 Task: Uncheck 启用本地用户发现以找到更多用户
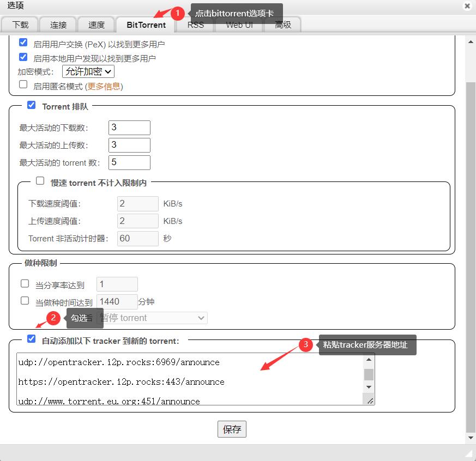(23, 57)
